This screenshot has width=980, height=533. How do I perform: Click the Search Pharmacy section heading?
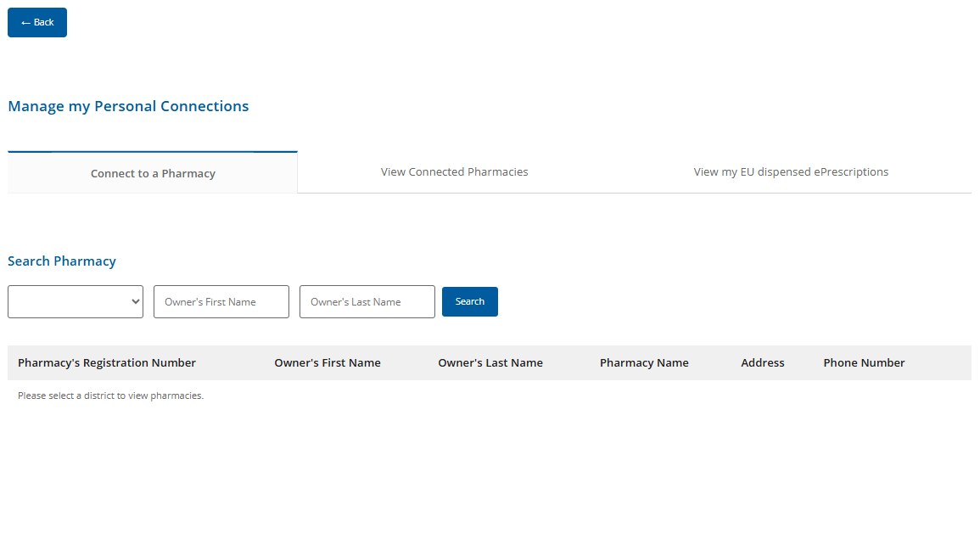(62, 261)
